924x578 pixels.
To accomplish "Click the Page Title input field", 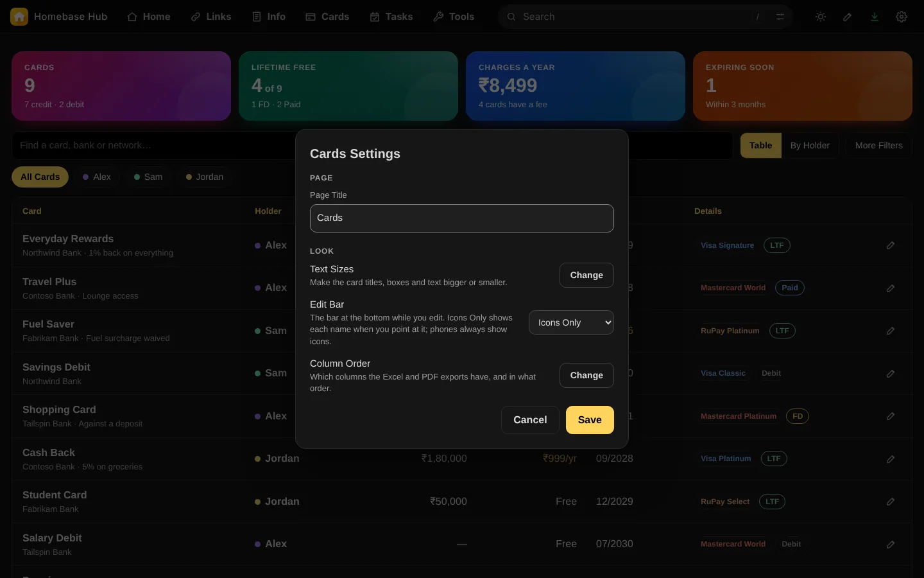I will pyautogui.click(x=462, y=218).
